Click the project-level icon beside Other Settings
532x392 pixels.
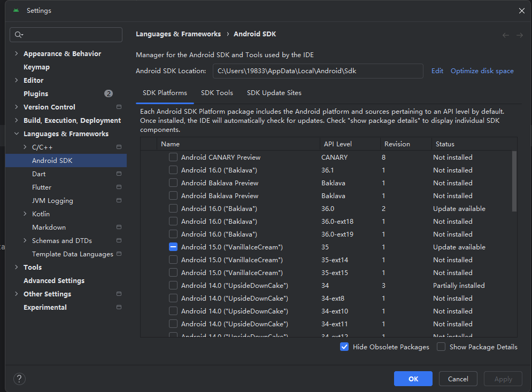point(119,294)
